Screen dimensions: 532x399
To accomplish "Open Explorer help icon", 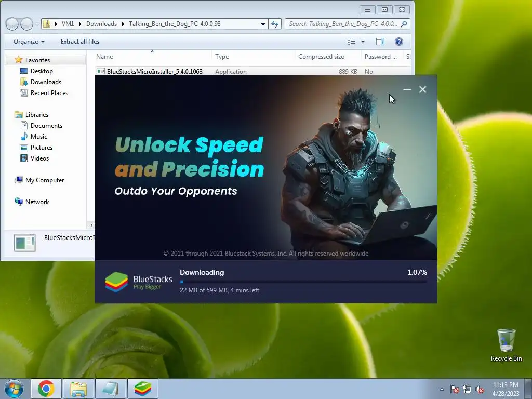I will [399, 42].
